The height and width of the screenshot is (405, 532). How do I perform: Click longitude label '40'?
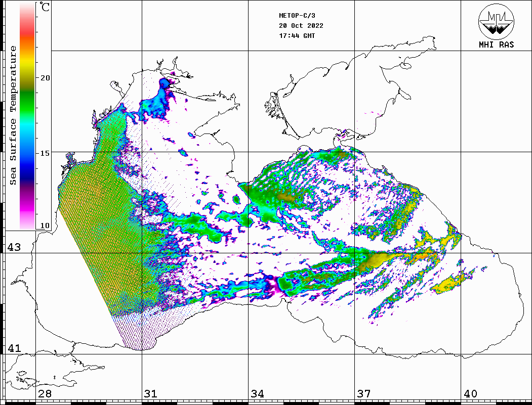(x=470, y=394)
